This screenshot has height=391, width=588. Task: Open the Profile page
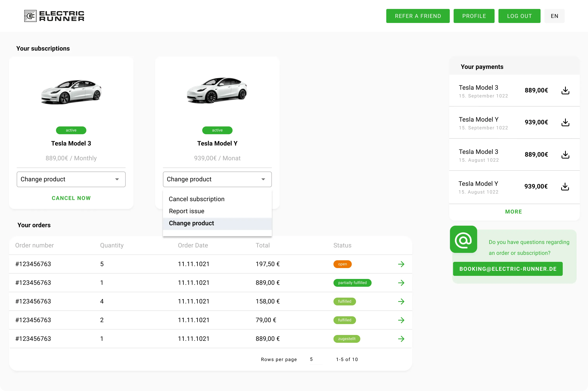[474, 16]
